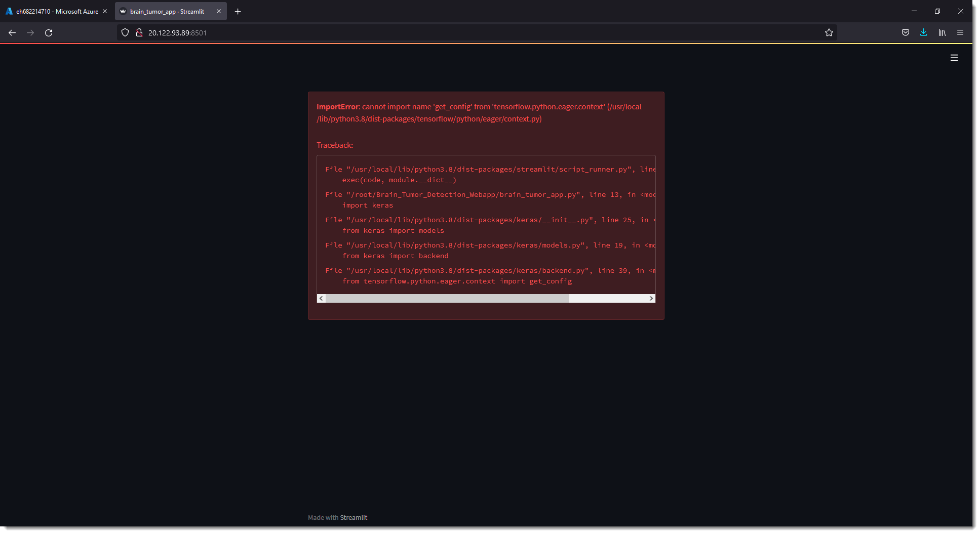The height and width of the screenshot is (534, 980).
Task: Select the ImportError traceback text block
Action: pyautogui.click(x=485, y=225)
